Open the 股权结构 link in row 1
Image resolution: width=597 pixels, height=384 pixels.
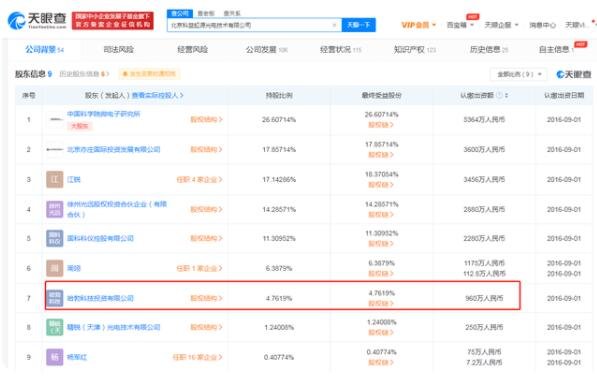coord(206,120)
